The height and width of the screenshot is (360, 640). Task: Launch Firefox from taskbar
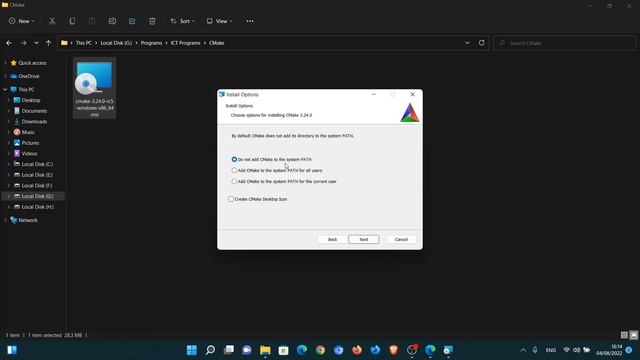357,350
